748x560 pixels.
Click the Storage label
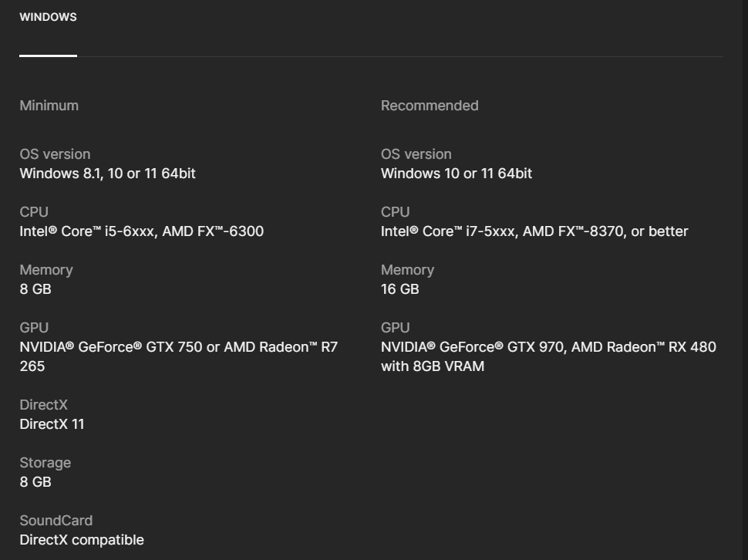coord(45,463)
